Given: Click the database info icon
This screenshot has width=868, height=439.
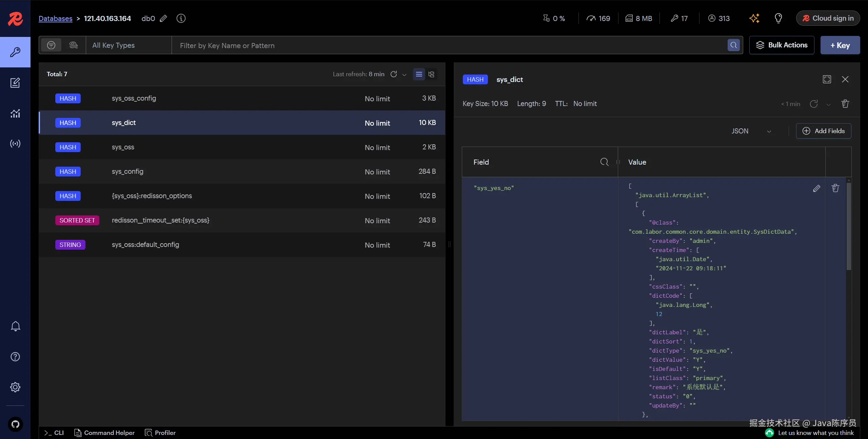Looking at the screenshot, I should (x=181, y=18).
